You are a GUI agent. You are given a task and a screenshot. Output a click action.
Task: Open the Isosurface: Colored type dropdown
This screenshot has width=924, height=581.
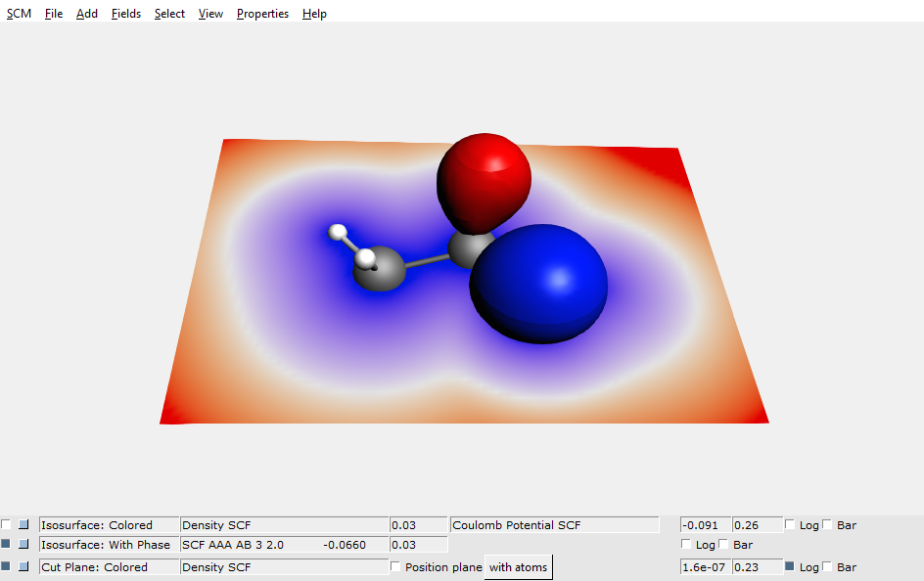[x=109, y=525]
